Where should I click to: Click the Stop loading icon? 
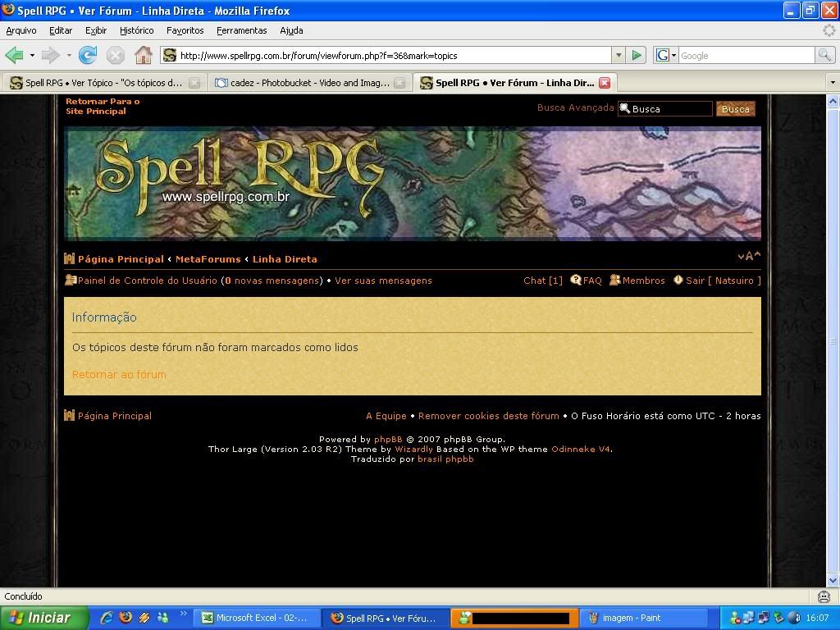coord(115,55)
